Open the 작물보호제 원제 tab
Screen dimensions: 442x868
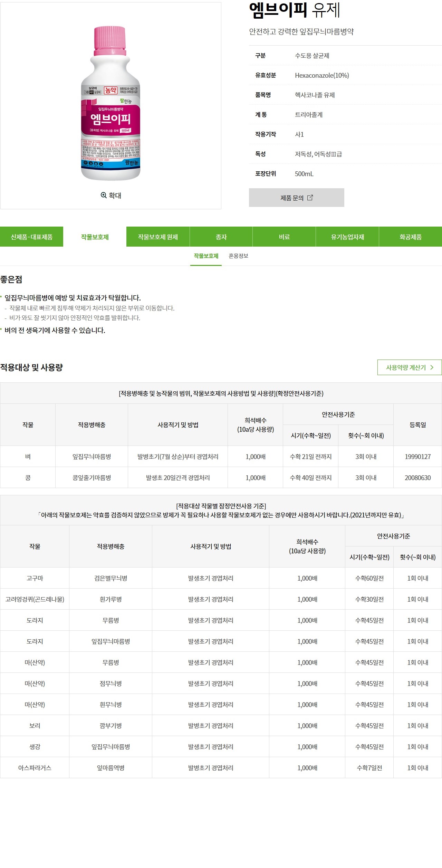[158, 237]
